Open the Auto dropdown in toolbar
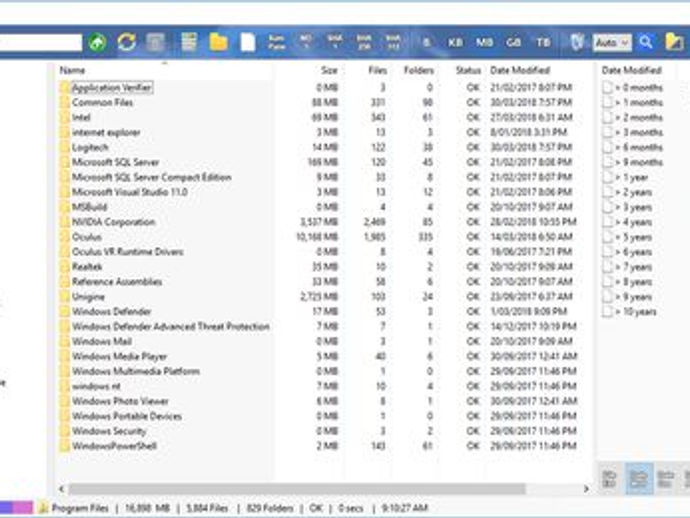 [x=612, y=43]
